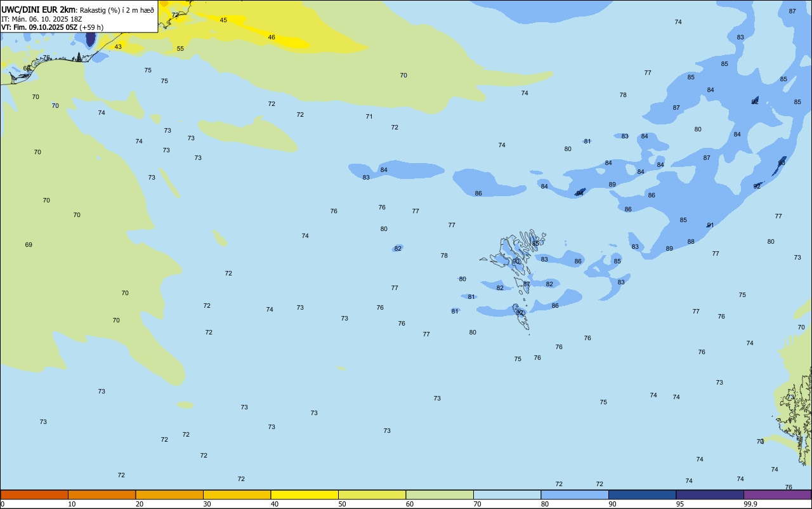Select the purple legend swatch above 99.9
Screen dimensions: 812x509
pos(777,494)
